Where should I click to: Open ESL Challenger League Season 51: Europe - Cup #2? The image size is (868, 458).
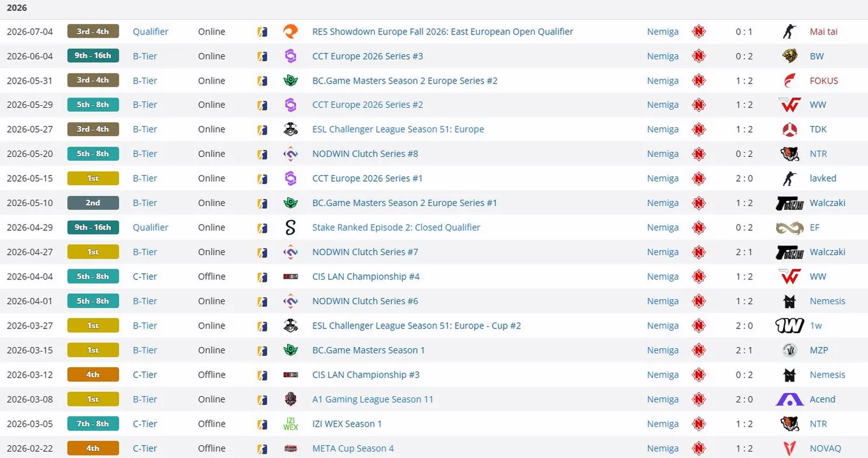click(416, 325)
